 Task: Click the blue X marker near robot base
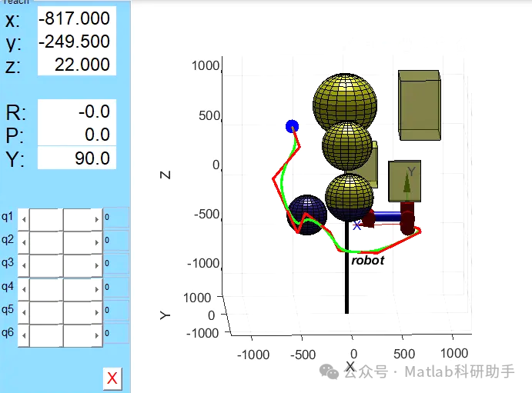(356, 225)
